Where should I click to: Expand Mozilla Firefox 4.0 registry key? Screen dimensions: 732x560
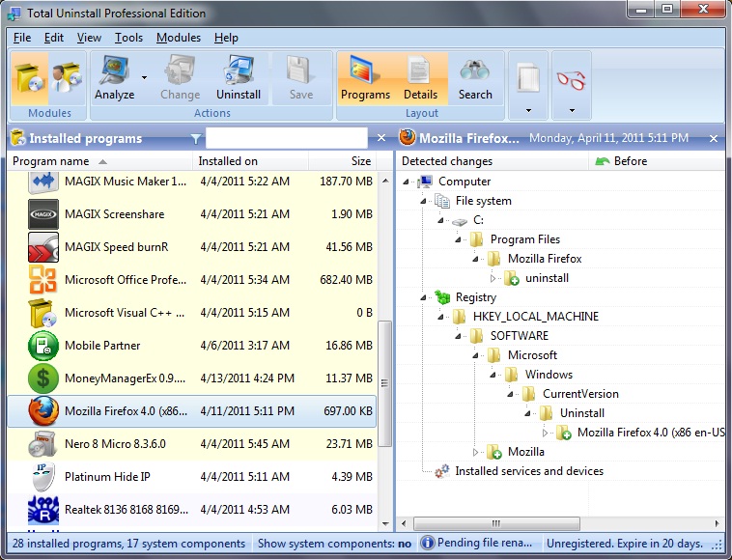click(x=545, y=434)
